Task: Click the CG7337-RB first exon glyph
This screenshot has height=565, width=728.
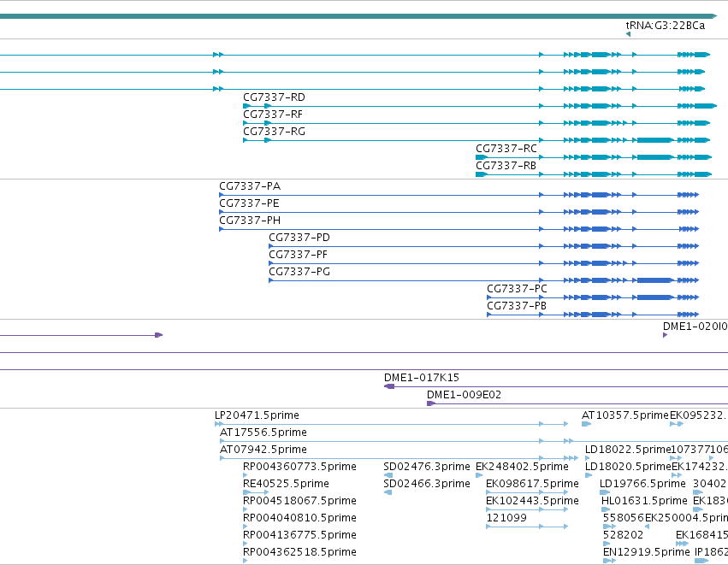Action: tap(482, 174)
